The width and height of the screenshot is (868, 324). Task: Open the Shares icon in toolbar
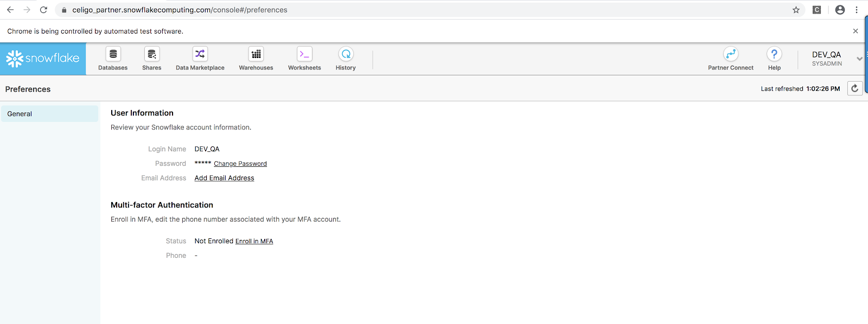(152, 54)
